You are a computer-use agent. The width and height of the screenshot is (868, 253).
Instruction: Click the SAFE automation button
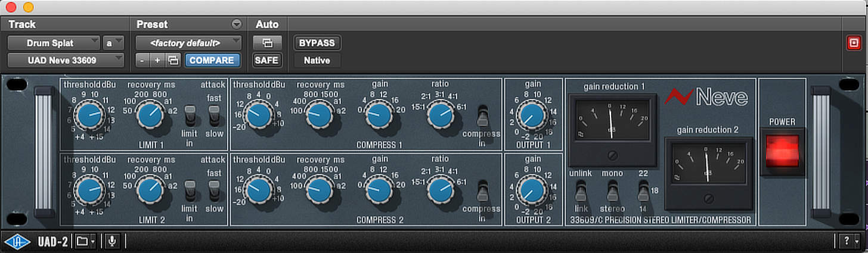pyautogui.click(x=267, y=60)
